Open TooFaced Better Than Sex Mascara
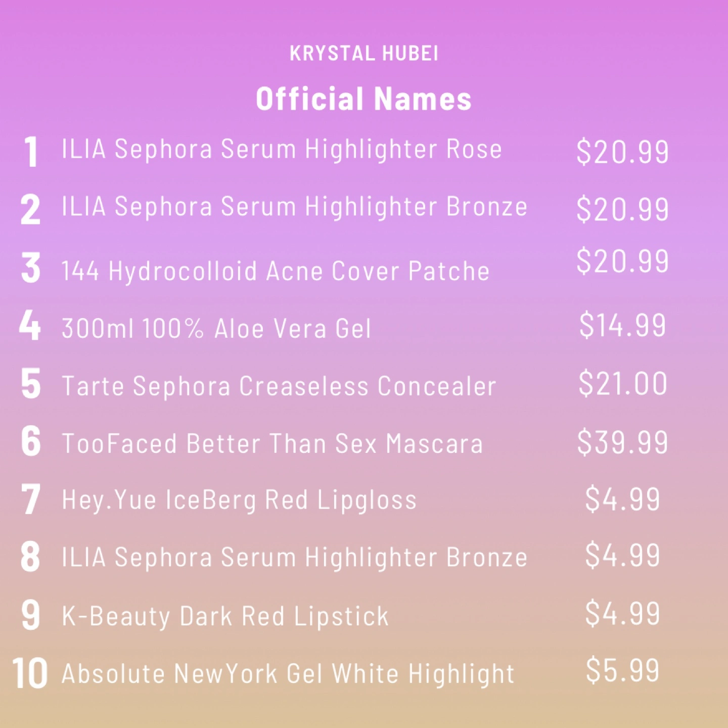This screenshot has height=728, width=728. (x=272, y=443)
